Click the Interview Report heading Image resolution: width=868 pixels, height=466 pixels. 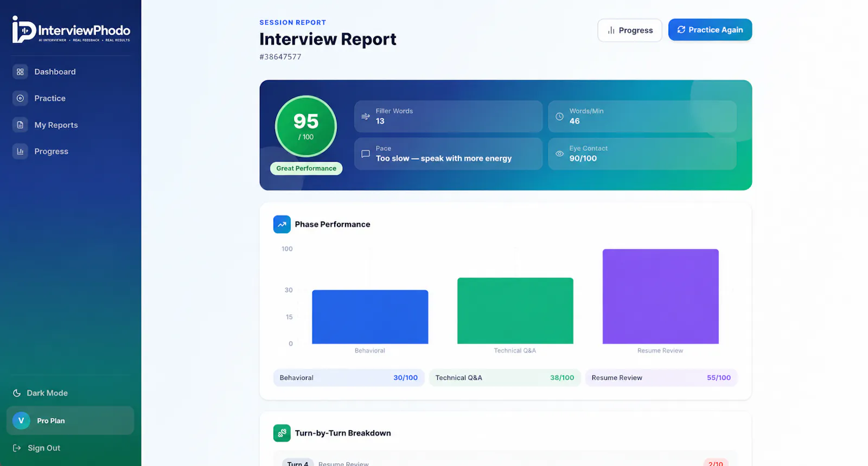click(328, 39)
